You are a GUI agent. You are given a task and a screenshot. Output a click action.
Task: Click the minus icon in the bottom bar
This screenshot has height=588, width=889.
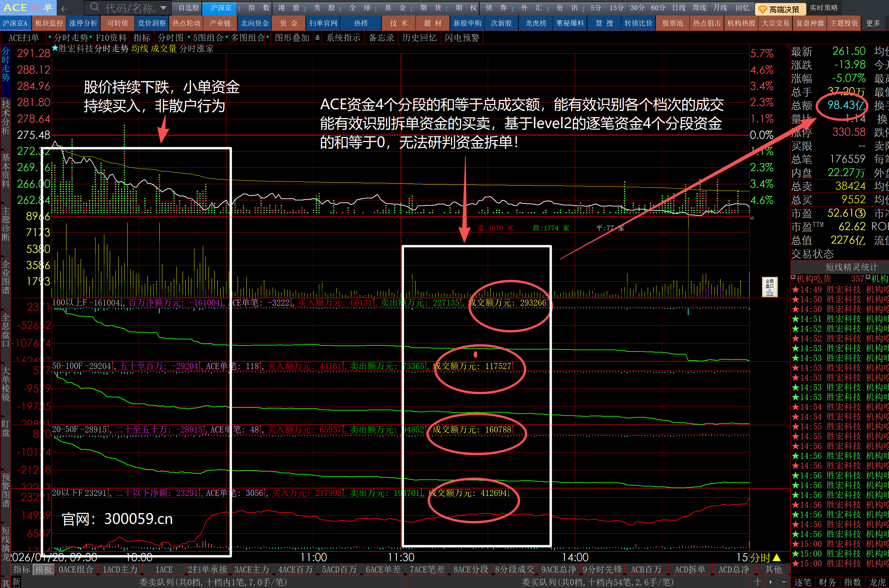tap(784, 582)
